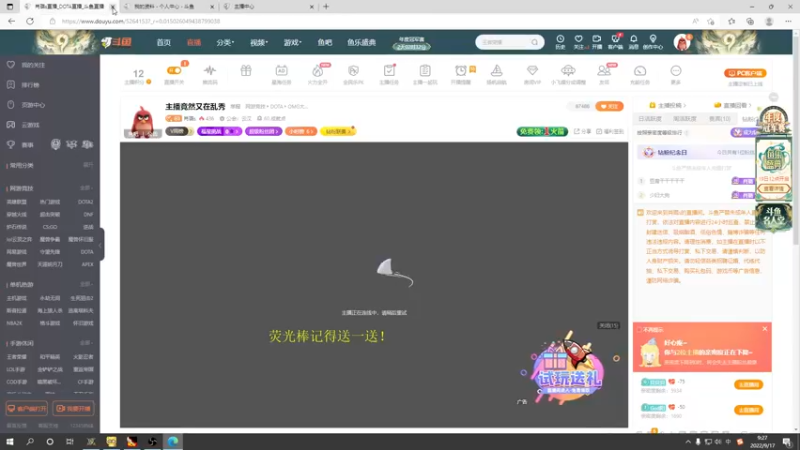Open the 关注 heart icon in header

(578, 42)
